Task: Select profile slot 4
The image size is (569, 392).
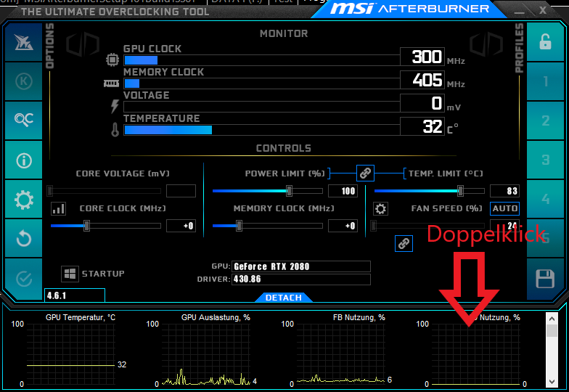Action: pyautogui.click(x=545, y=199)
